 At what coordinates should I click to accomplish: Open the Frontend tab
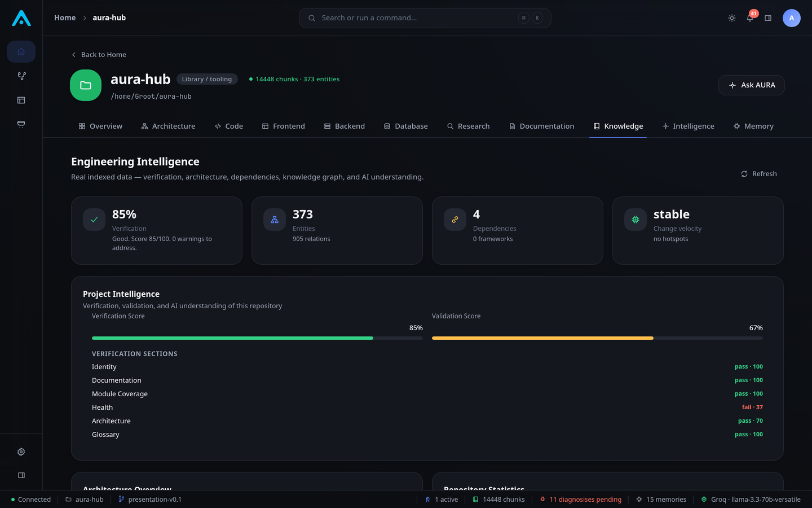[284, 126]
